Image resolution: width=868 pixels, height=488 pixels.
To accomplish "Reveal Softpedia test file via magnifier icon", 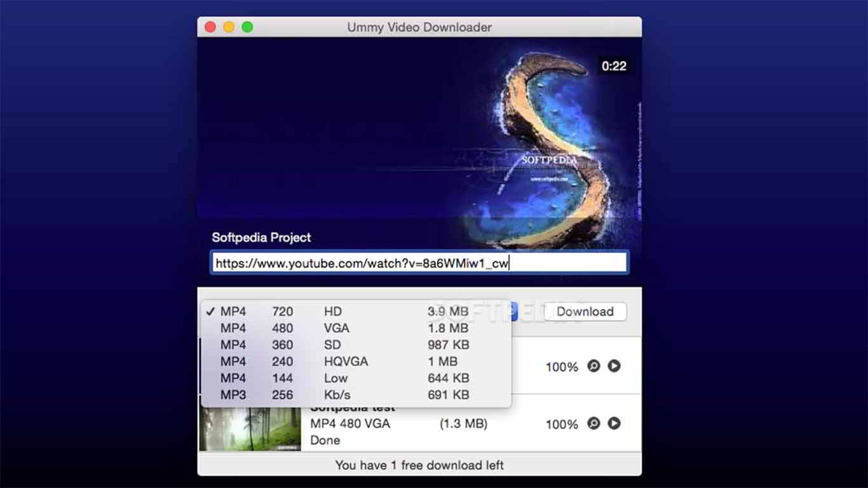I will (x=593, y=423).
